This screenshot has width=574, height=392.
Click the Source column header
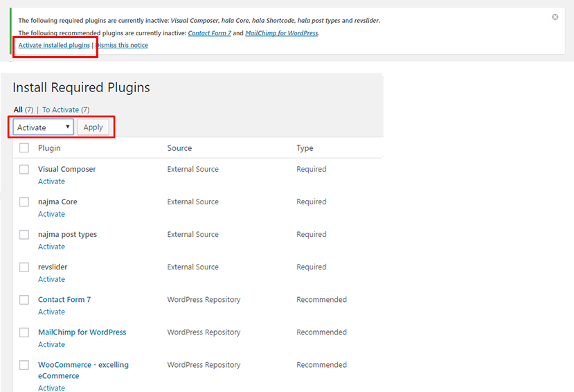(179, 148)
